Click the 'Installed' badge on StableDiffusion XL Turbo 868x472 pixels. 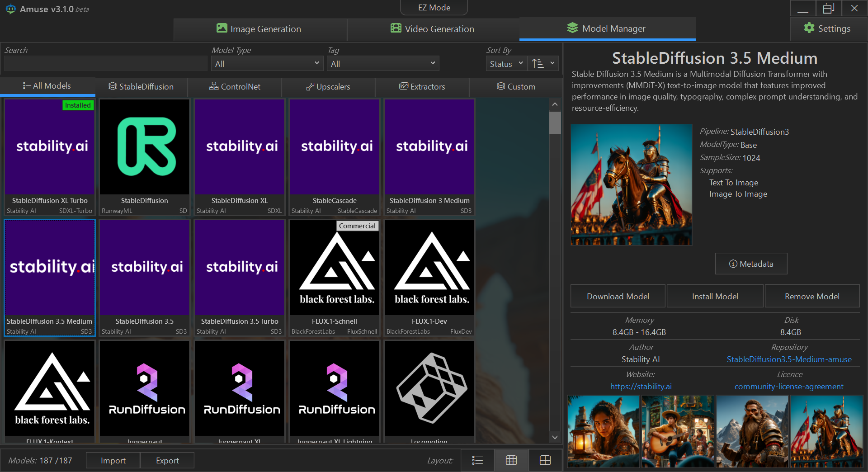[78, 105]
